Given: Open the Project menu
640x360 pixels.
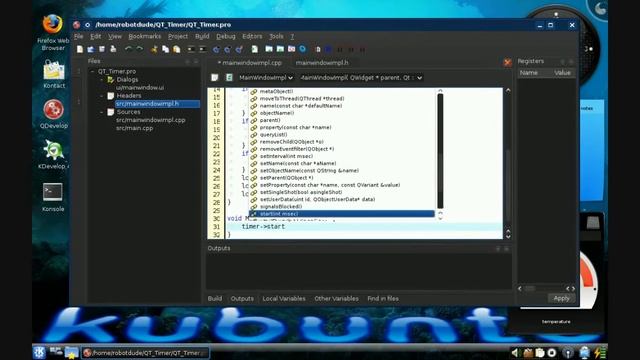Looking at the screenshot, I should [x=178, y=36].
